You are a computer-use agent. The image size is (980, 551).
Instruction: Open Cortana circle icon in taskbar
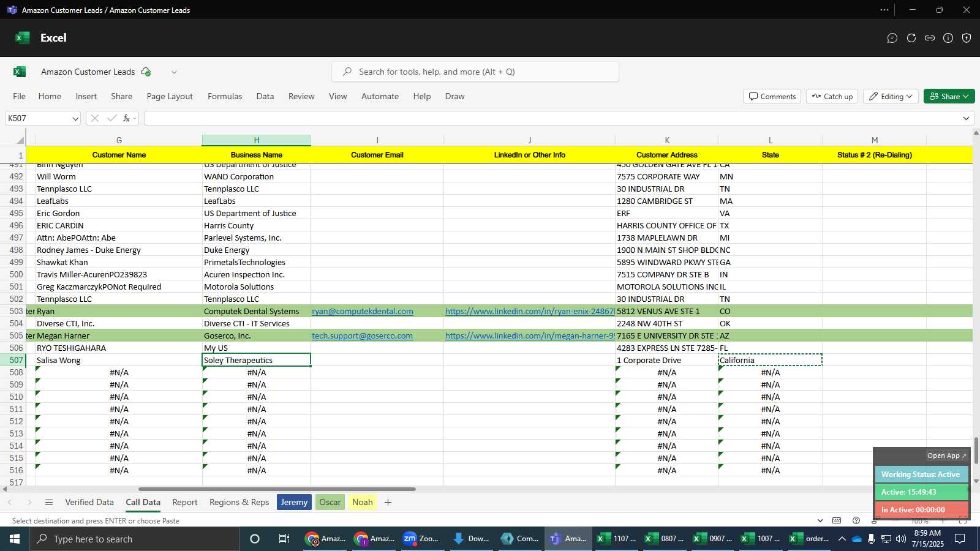pos(255,539)
